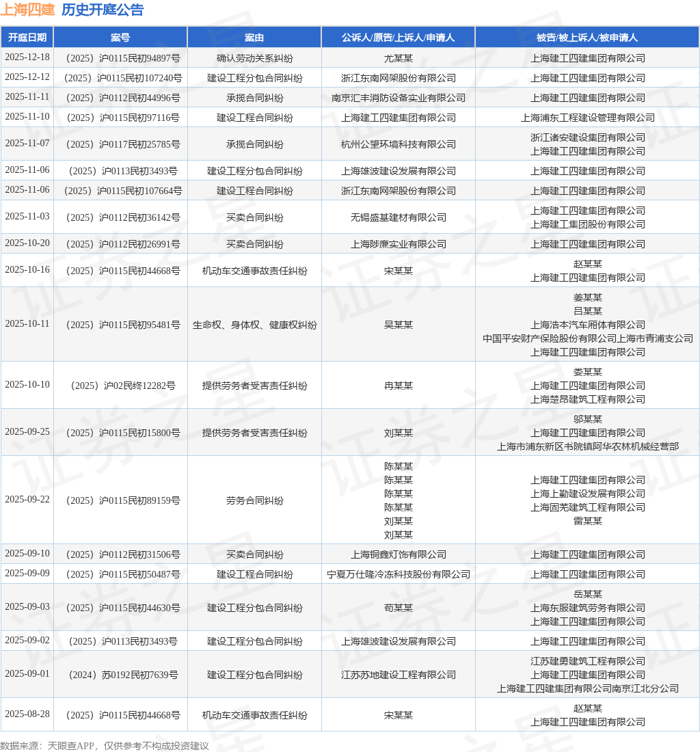This screenshot has width=700, height=752.
Task: Select case number 沪0115民初44630号
Action: coord(123,608)
